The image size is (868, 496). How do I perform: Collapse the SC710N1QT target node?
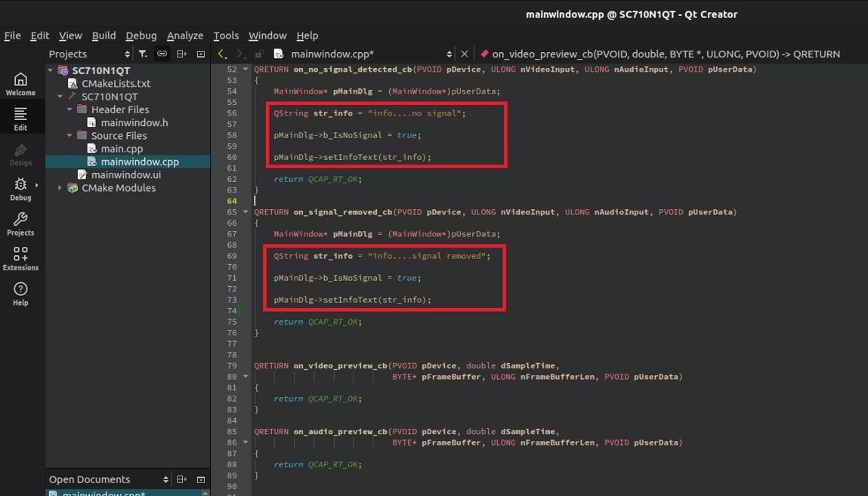tap(60, 96)
